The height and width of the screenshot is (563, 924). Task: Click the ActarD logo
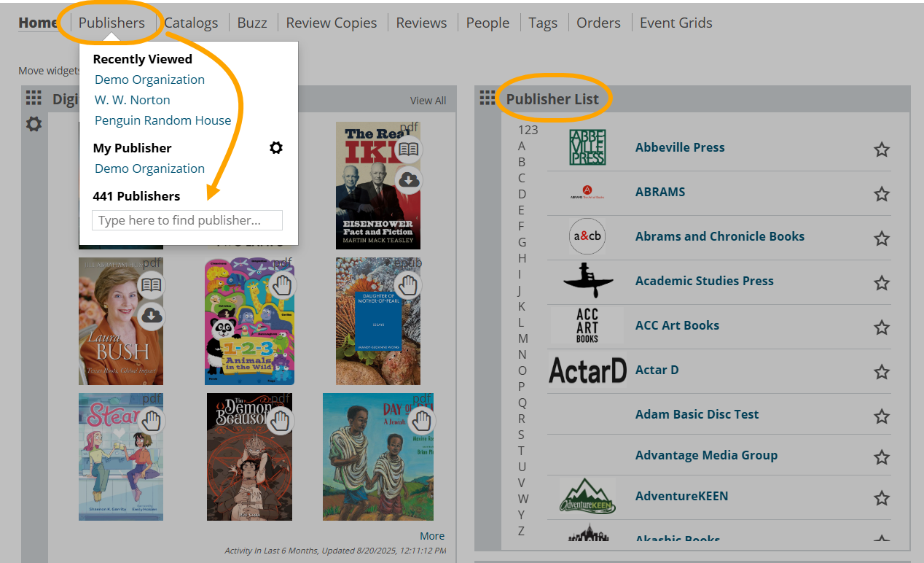587,370
